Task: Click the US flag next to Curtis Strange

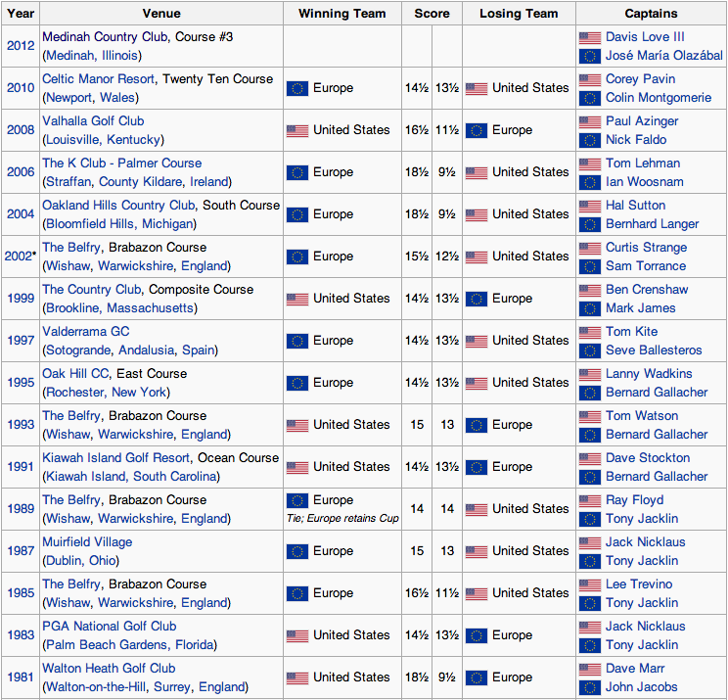Action: (590, 248)
